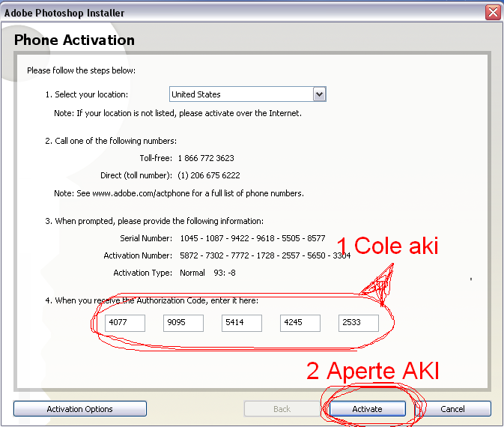The width and height of the screenshot is (504, 427).
Task: Click the 93: -8 activation type code
Action: pyautogui.click(x=225, y=273)
